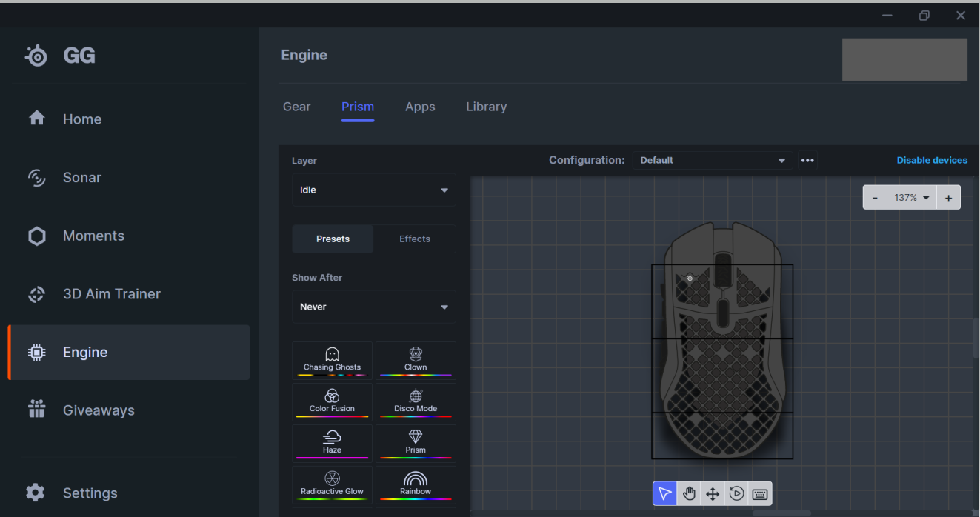Screen dimensions: 980x517
Task: Select Engine in the sidebar
Action: [x=129, y=353]
